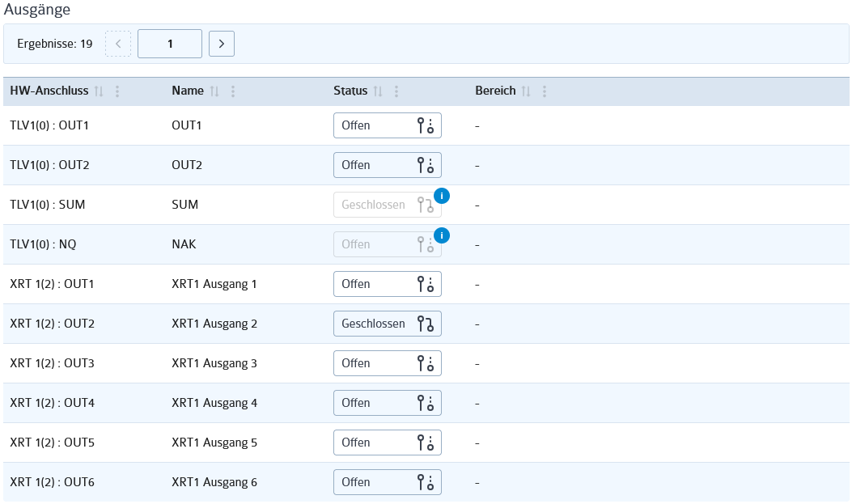The height and width of the screenshot is (504, 852).
Task: Show info badge for NAK output
Action: [x=442, y=235]
